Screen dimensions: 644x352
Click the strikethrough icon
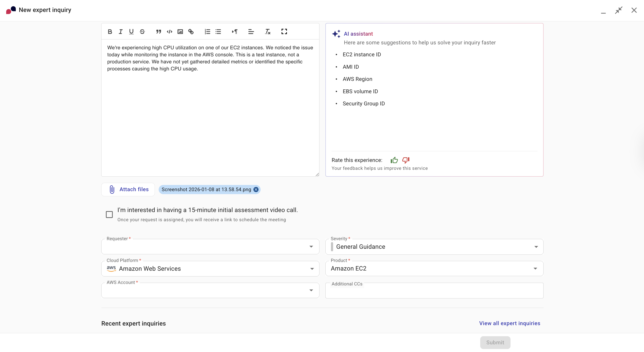coord(142,32)
